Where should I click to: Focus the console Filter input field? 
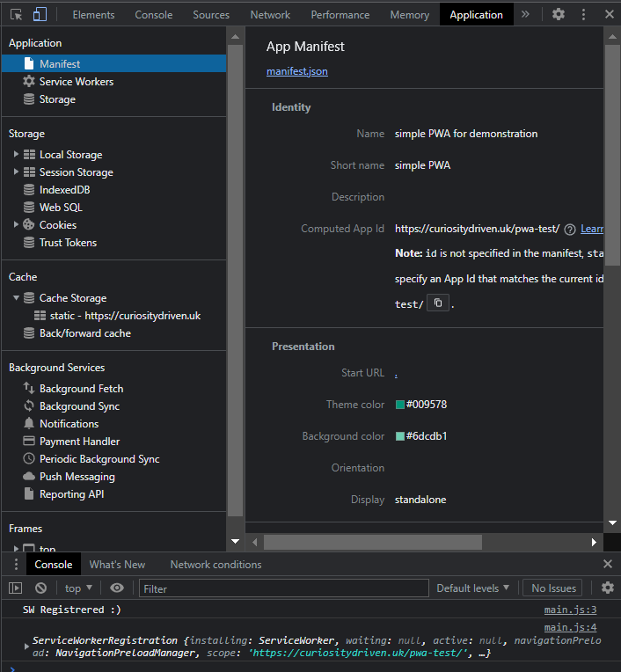pyautogui.click(x=284, y=588)
